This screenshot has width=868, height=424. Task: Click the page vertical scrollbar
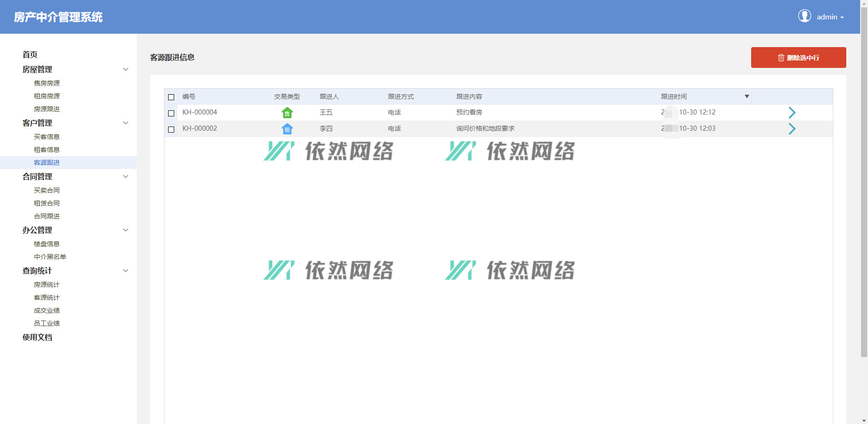(x=864, y=185)
